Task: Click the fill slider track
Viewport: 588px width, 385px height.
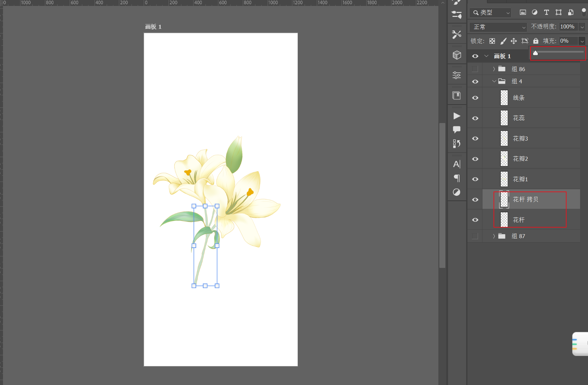Action: click(x=558, y=52)
